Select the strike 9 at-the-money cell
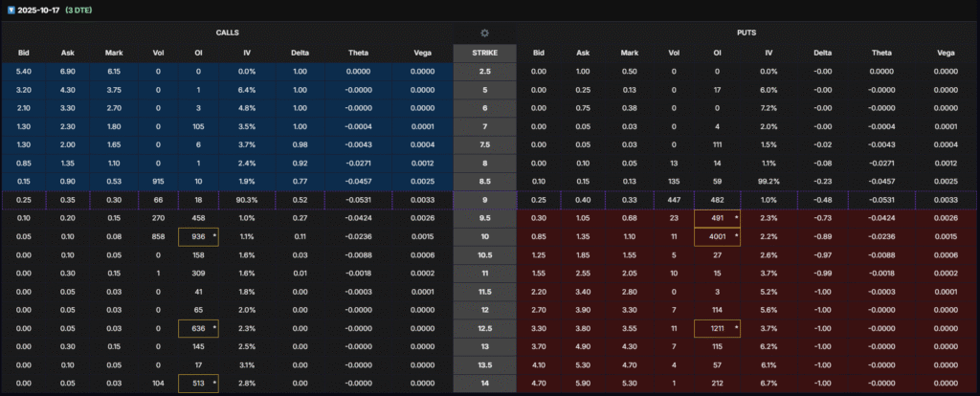The height and width of the screenshot is (396, 980). [x=484, y=199]
